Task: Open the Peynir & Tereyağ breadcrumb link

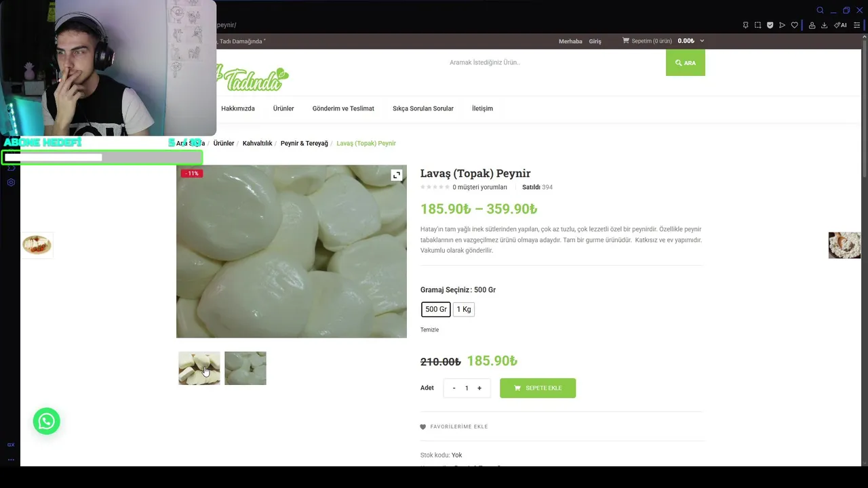Action: 304,143
